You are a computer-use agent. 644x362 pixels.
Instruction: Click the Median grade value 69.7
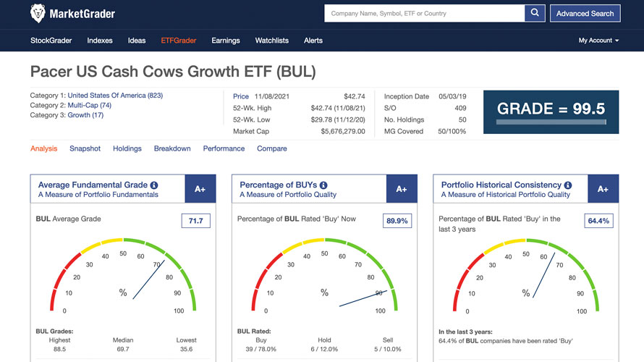[x=123, y=349]
